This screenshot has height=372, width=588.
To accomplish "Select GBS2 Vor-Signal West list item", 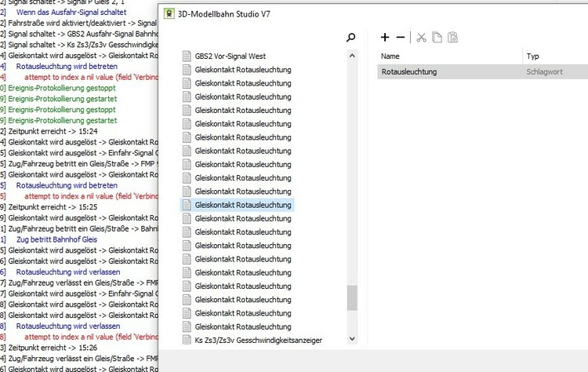I will click(x=230, y=57).
